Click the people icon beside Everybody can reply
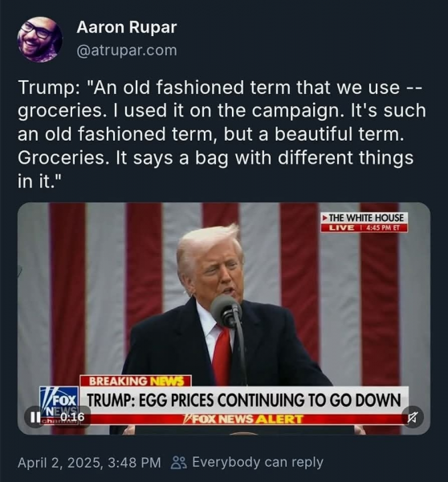Screen dimensions: 448x482 pos(179,463)
